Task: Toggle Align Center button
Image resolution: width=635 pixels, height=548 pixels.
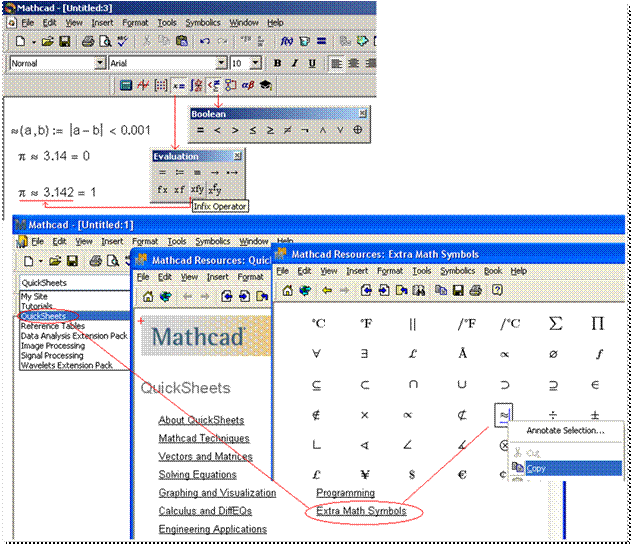Action: pos(354,64)
